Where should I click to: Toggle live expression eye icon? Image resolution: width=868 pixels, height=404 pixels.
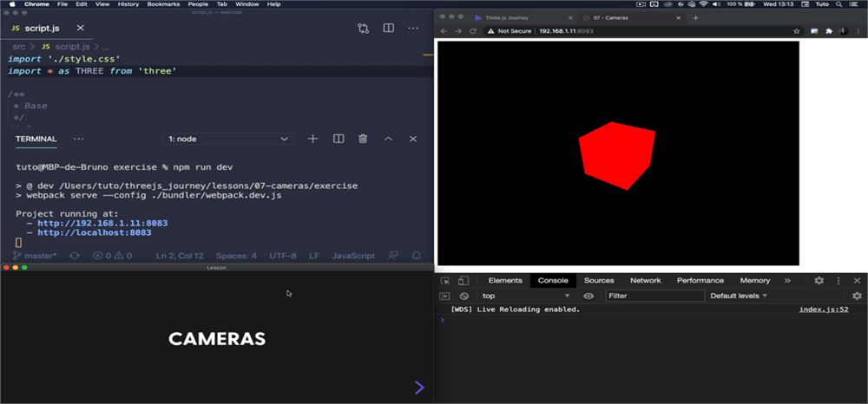[589, 296]
